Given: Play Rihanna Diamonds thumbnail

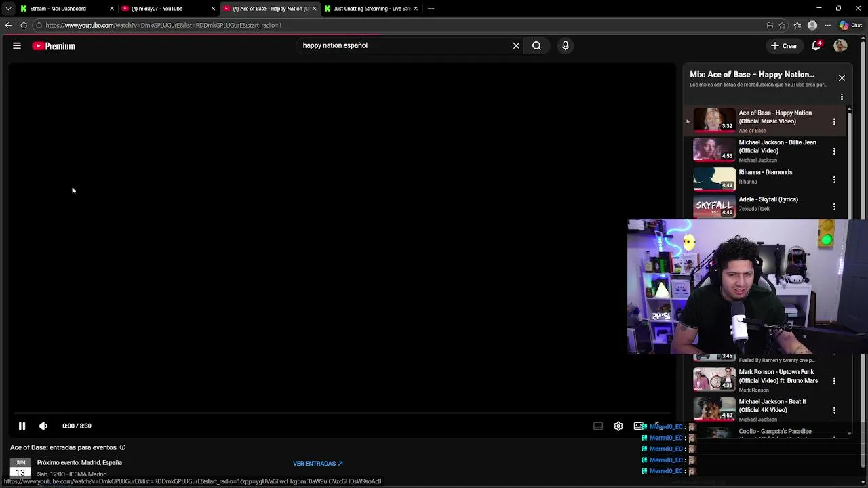Looking at the screenshot, I should [714, 179].
